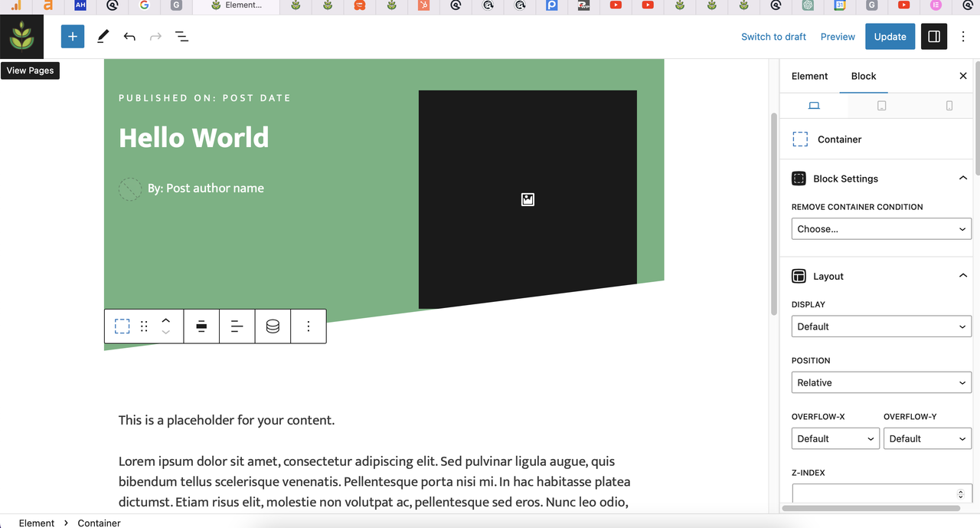Click the site logo to view pages
The height and width of the screenshot is (528, 980).
tap(21, 36)
